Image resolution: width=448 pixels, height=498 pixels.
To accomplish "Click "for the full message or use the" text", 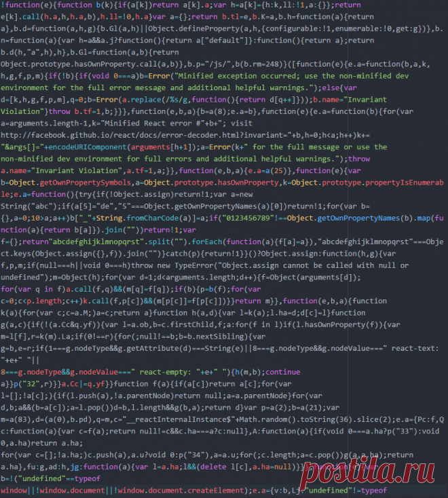I will tap(320, 147).
